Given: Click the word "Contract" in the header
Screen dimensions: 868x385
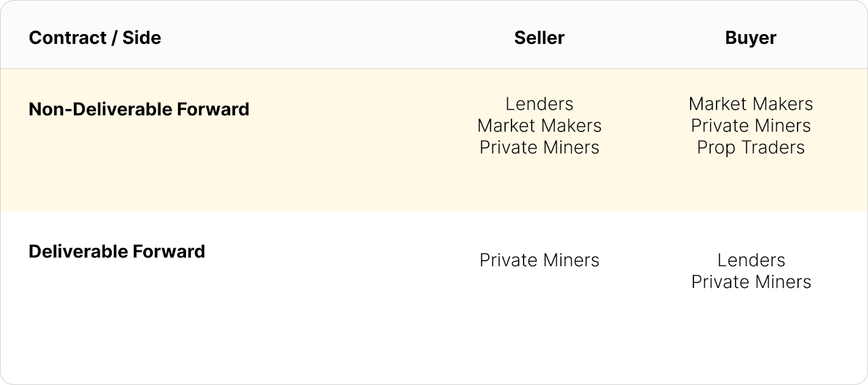Looking at the screenshot, I should pos(68,37).
